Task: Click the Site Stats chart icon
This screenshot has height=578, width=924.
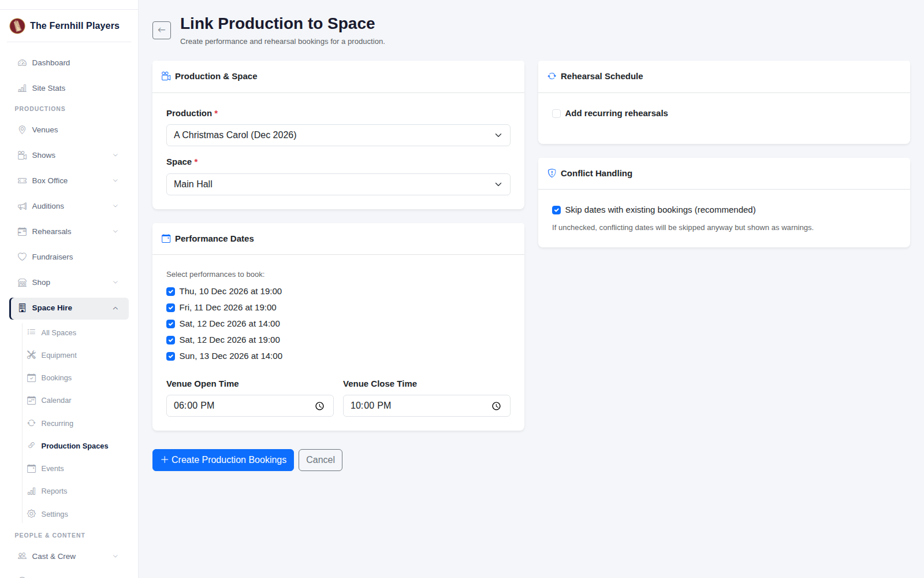Action: point(22,88)
